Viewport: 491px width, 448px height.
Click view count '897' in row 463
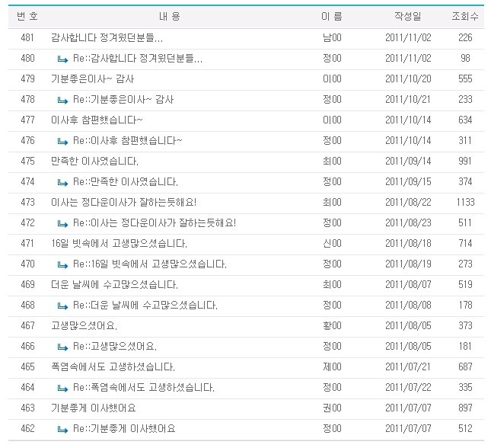pos(465,408)
